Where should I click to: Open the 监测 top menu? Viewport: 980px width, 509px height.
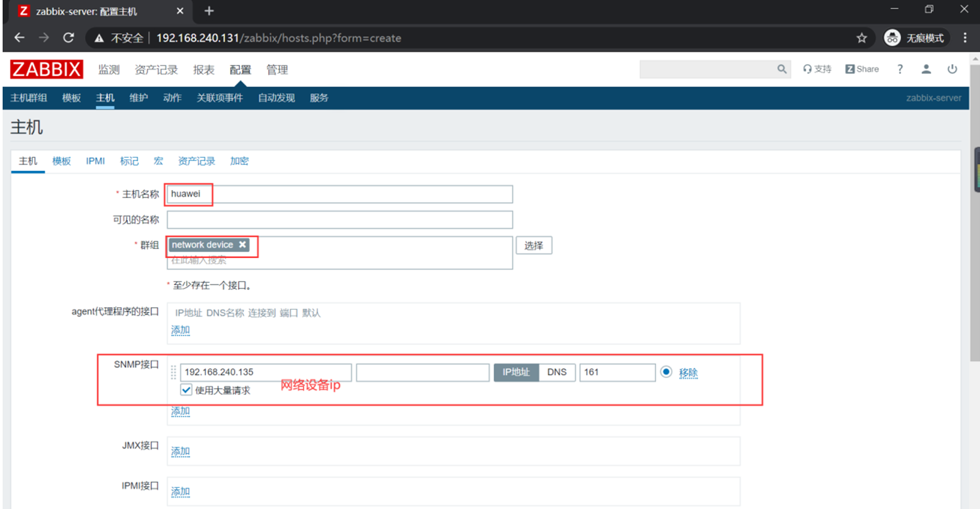point(109,69)
